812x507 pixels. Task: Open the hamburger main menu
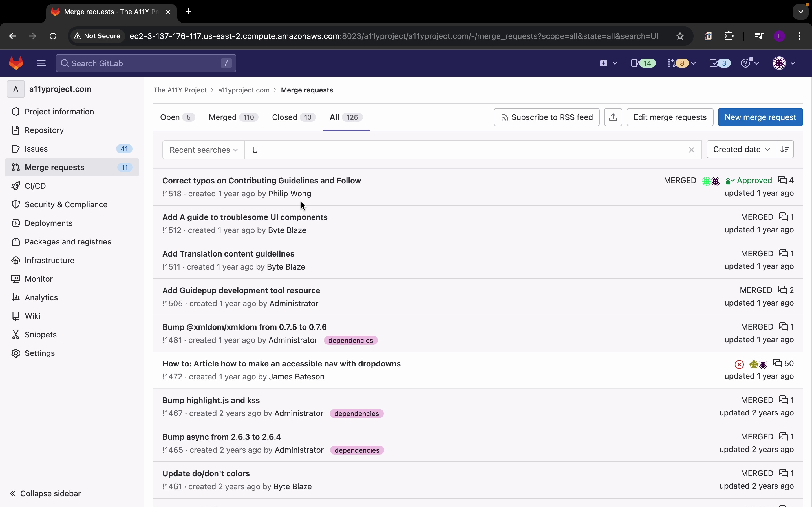41,63
